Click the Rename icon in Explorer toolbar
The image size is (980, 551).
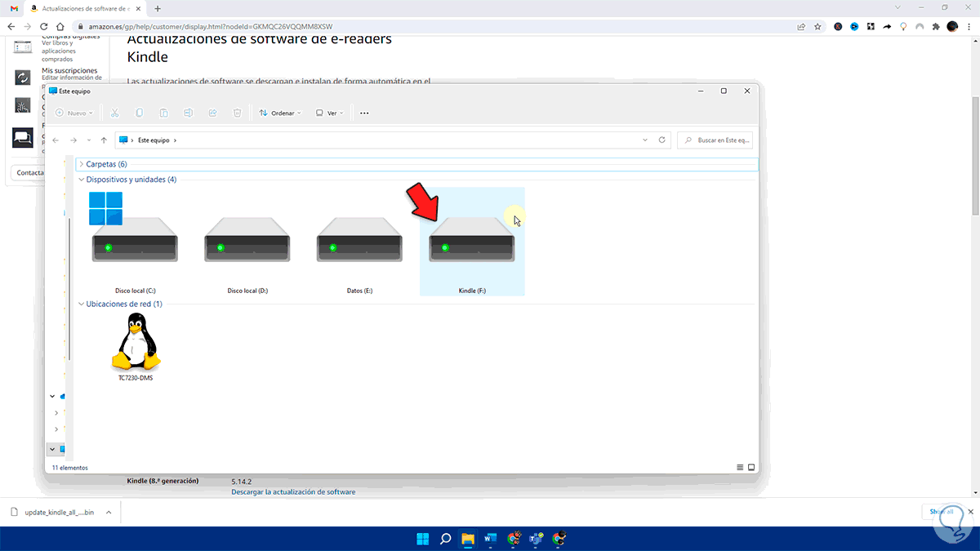189,113
